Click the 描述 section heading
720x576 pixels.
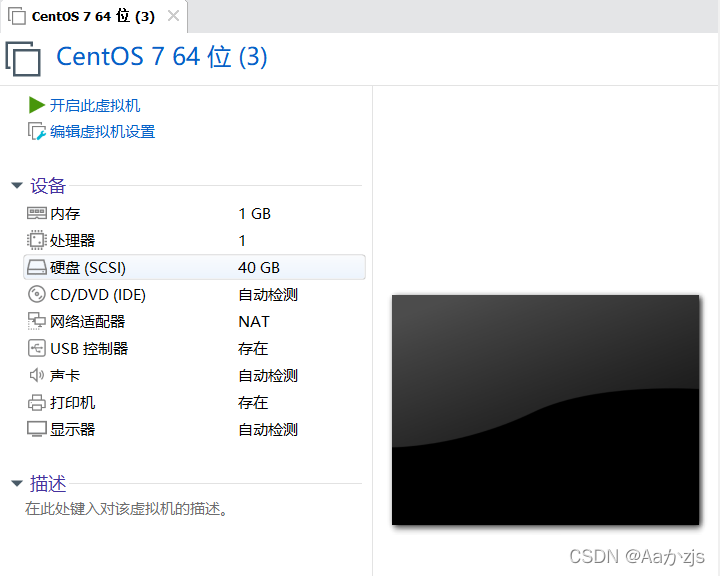(48, 483)
